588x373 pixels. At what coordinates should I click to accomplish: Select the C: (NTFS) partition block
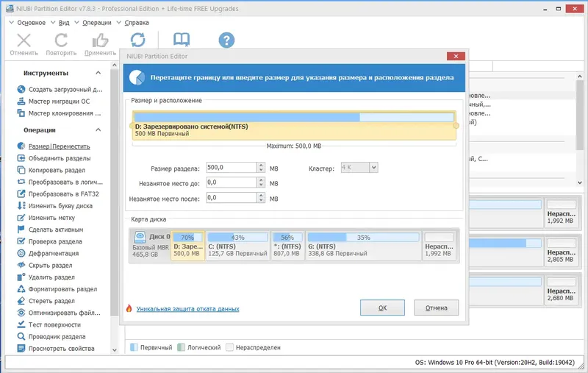(x=237, y=246)
